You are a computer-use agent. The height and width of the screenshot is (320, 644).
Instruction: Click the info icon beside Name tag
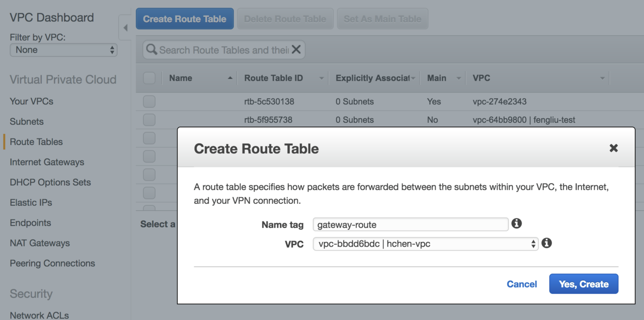[x=516, y=223]
